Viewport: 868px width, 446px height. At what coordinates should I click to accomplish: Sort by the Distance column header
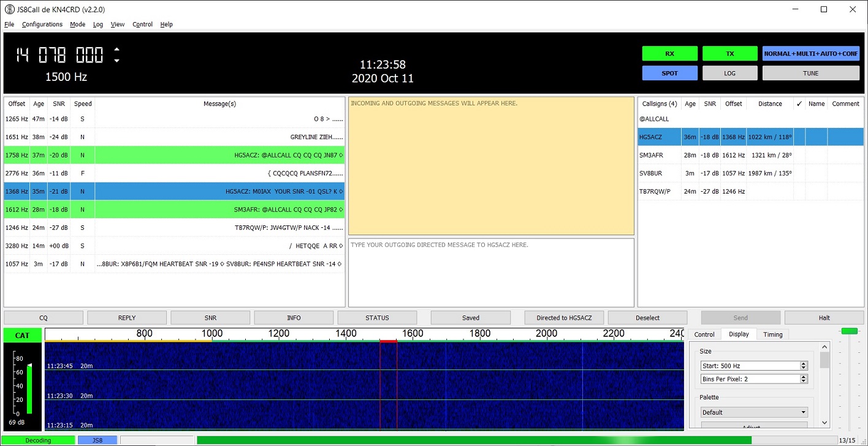tap(770, 104)
